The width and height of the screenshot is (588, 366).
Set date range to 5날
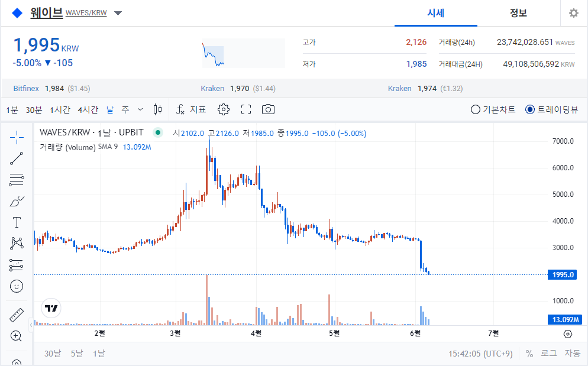(76, 354)
